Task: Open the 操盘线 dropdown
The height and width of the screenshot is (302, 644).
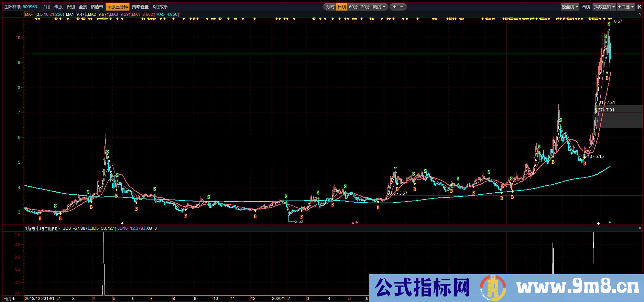Action: pyautogui.click(x=570, y=7)
